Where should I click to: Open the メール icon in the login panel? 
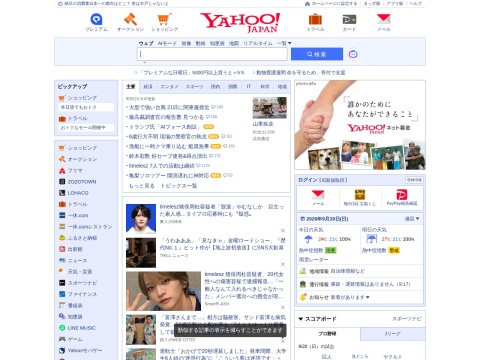(318, 197)
